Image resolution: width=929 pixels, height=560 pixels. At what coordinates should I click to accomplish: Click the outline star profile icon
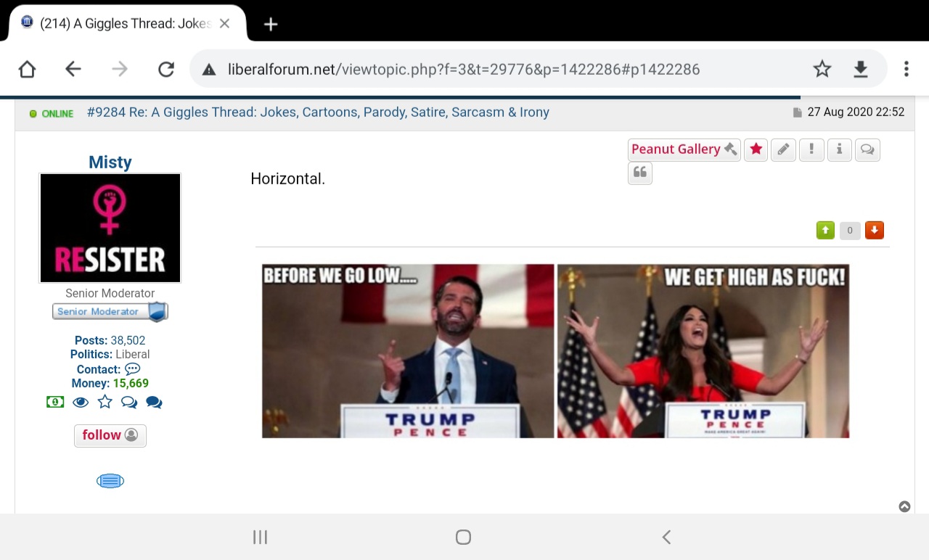(105, 402)
